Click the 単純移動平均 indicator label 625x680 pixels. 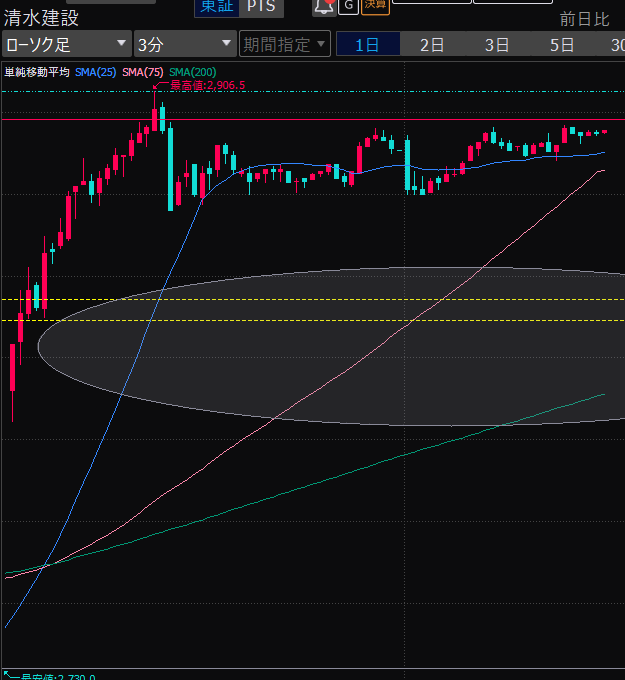(37, 72)
